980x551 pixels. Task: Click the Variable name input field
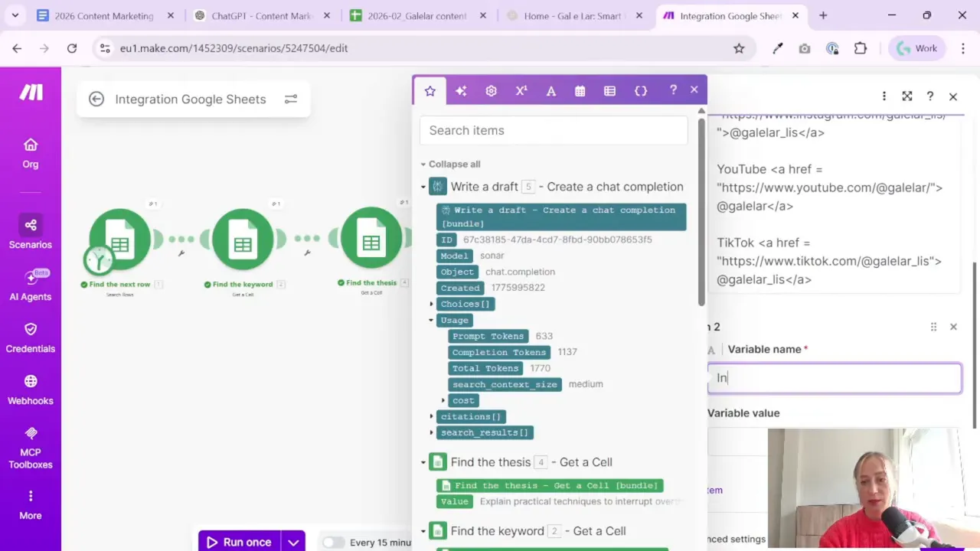point(835,378)
